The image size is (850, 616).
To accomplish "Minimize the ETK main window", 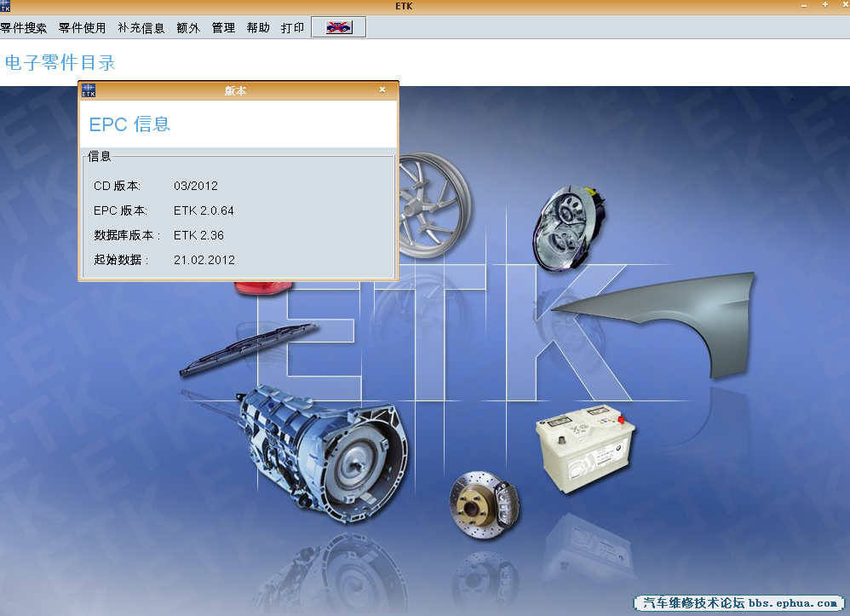I will pyautogui.click(x=804, y=5).
